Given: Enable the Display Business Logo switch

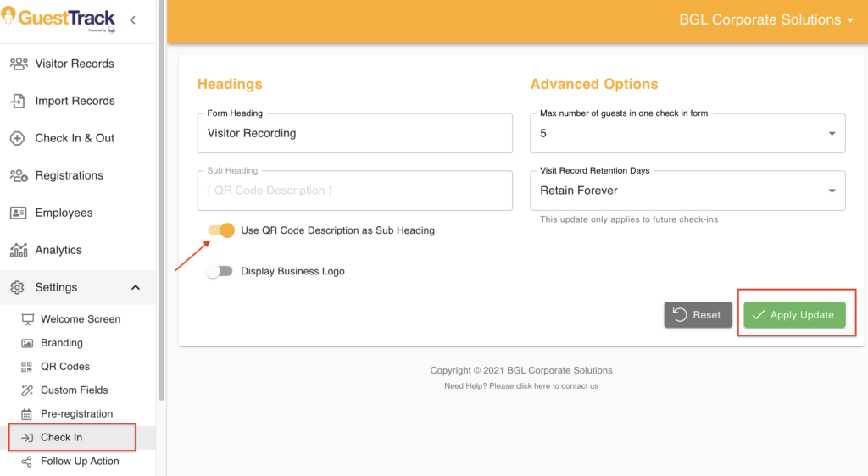Looking at the screenshot, I should pyautogui.click(x=220, y=271).
